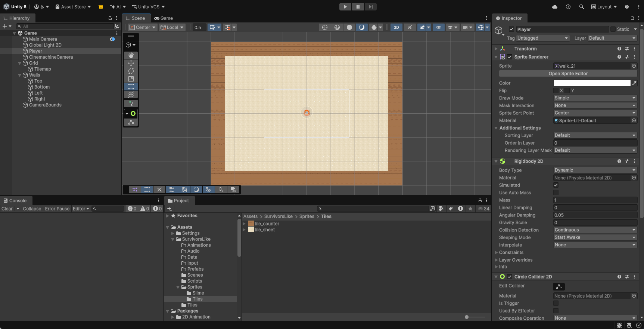Select the Move tool in Scene toolbar
This screenshot has width=644, height=329.
coord(131,63)
